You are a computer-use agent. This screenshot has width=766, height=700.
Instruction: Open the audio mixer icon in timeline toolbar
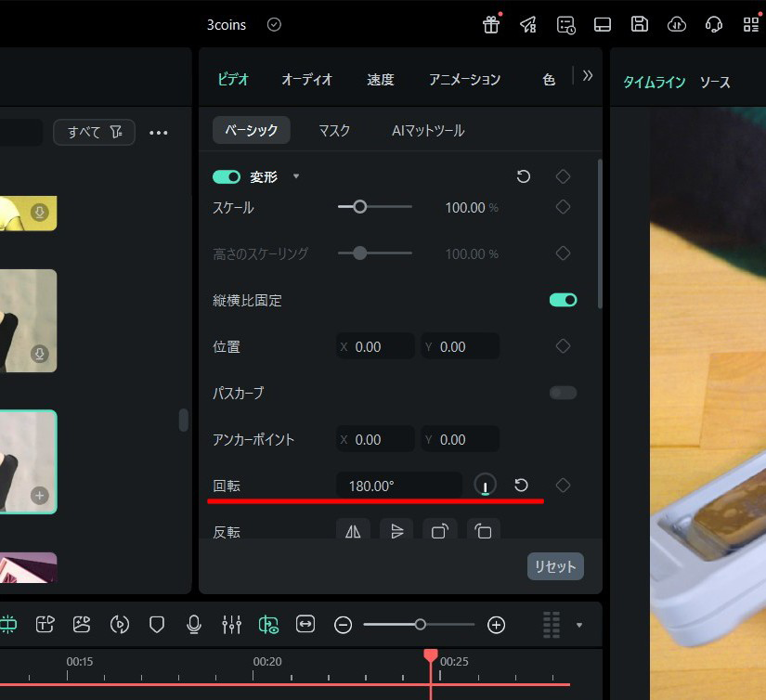point(231,624)
